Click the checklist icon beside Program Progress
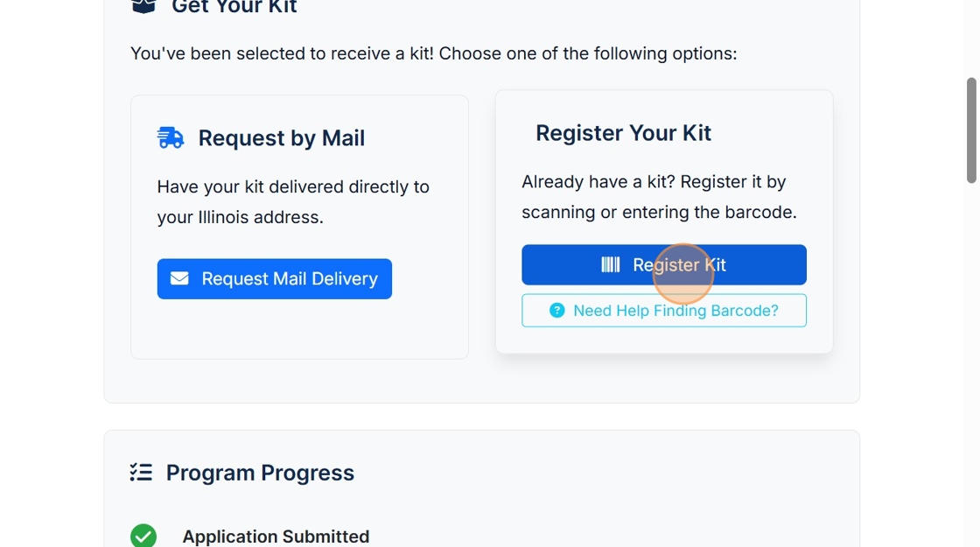This screenshot has height=547, width=980. coord(141,473)
